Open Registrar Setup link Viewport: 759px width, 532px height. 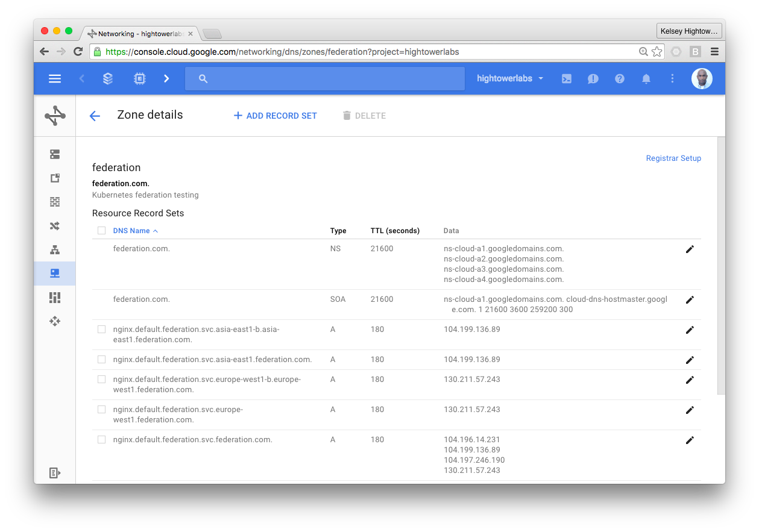coord(673,158)
